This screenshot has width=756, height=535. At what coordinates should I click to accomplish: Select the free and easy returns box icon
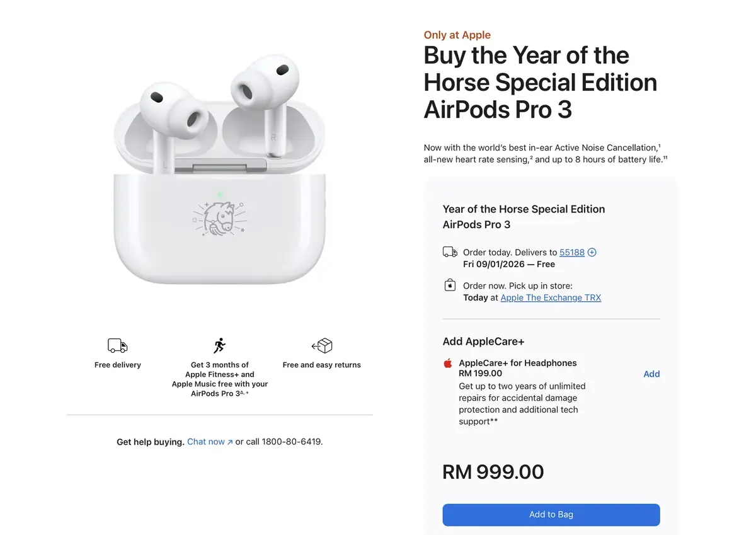point(322,345)
